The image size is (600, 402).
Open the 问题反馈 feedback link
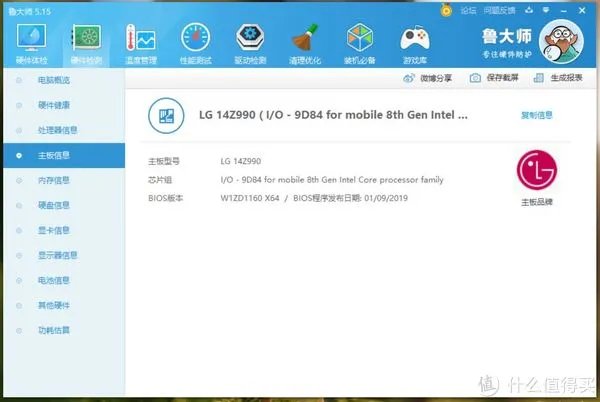pos(499,11)
